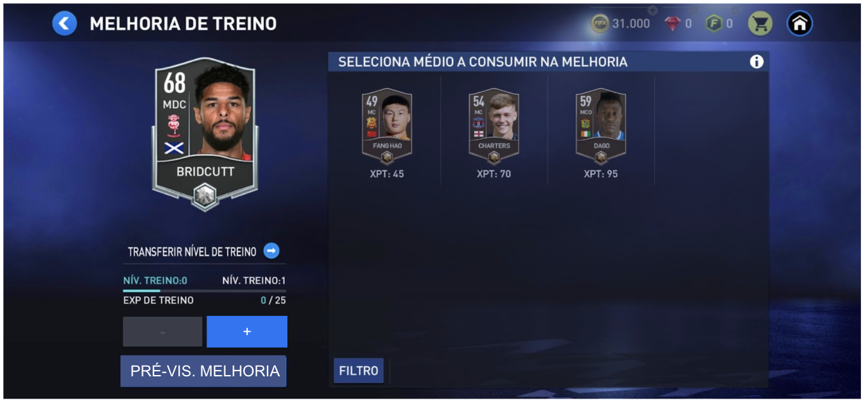Viewport: 868px width, 405px height.
Task: Select the Fang Hao player card
Action: pos(387,127)
